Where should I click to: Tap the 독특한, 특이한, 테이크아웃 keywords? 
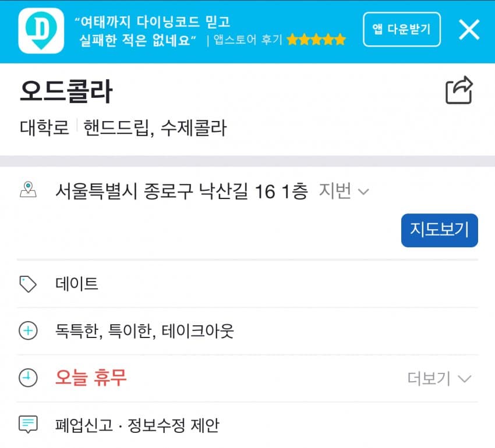[144, 332]
